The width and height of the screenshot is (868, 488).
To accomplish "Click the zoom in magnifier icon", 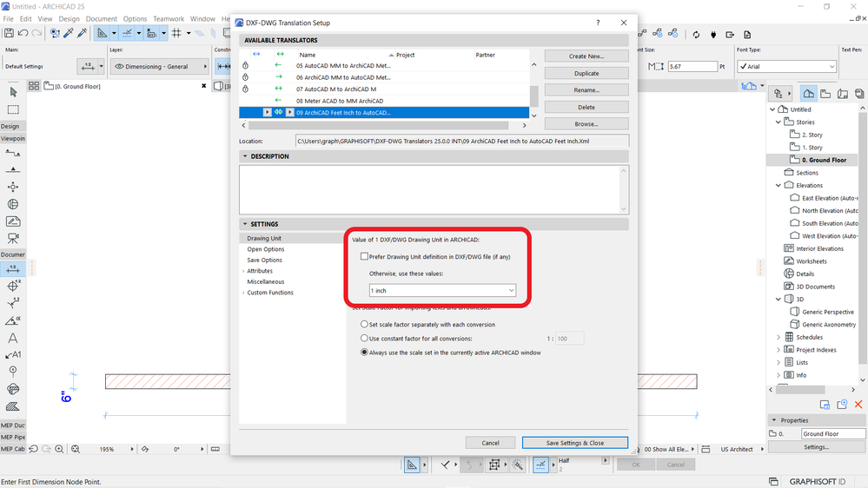I will (x=59, y=449).
